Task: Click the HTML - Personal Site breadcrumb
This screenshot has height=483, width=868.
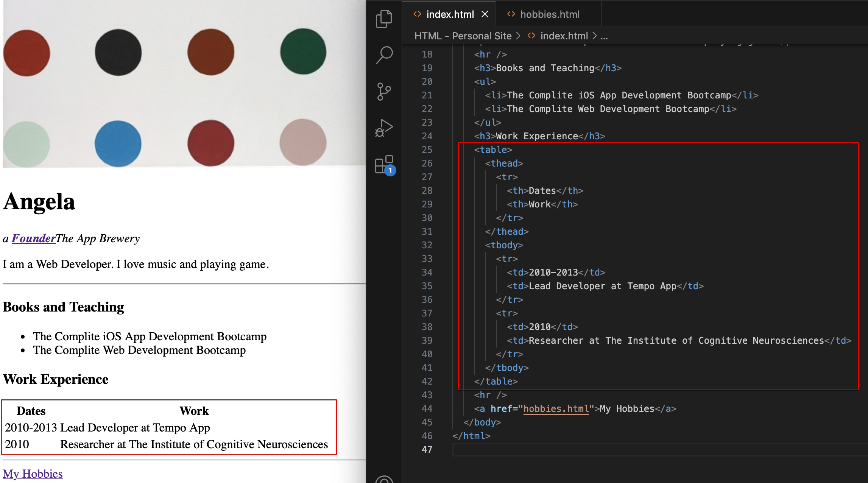Action: pos(463,36)
